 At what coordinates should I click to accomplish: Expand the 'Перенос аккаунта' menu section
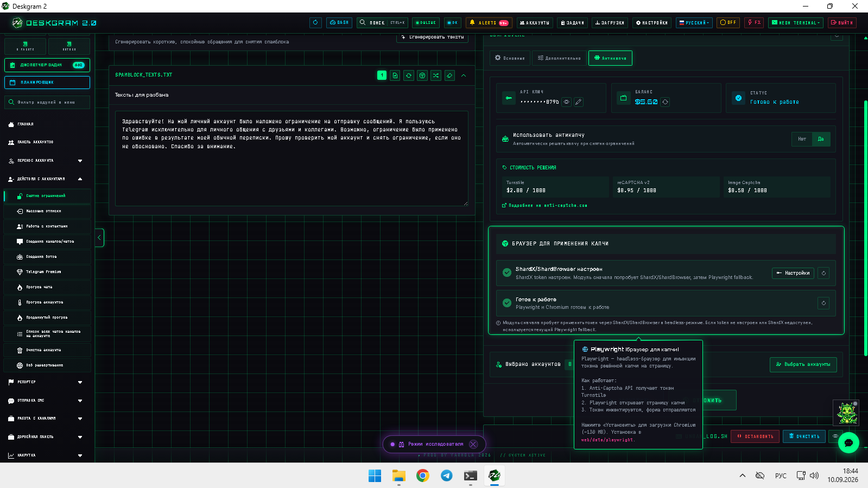pyautogui.click(x=47, y=161)
